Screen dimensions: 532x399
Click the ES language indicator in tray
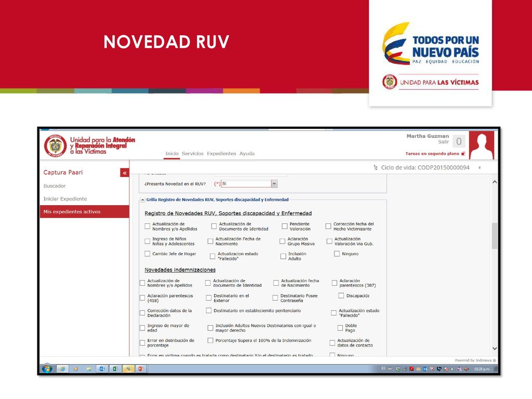click(x=383, y=368)
